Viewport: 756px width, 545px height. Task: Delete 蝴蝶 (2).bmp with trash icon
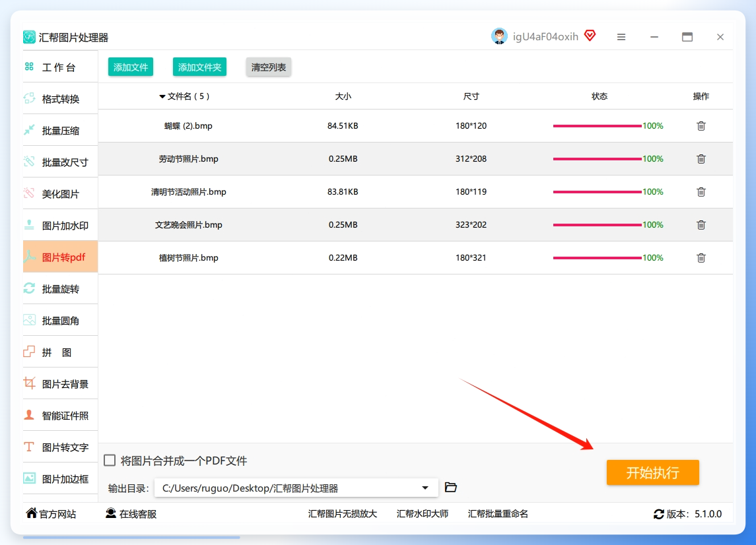(701, 126)
